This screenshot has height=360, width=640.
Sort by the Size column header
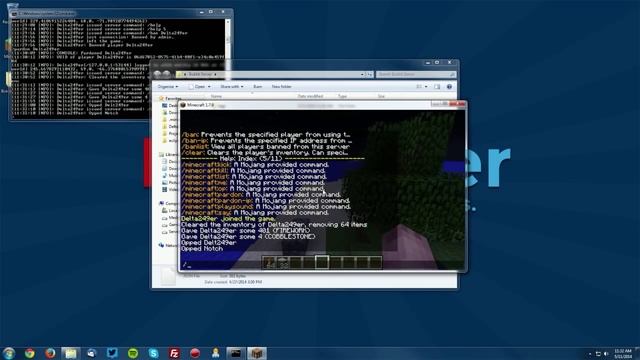(x=381, y=96)
